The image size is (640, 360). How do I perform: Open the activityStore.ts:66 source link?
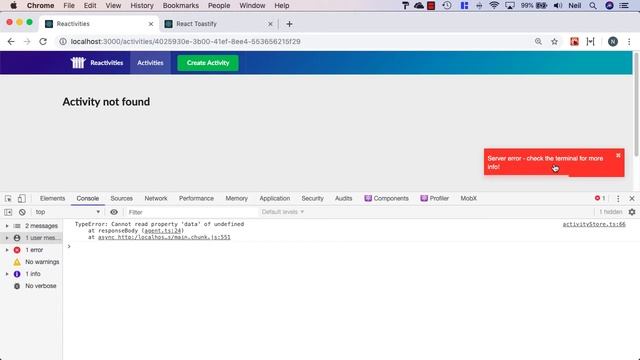[594, 224]
